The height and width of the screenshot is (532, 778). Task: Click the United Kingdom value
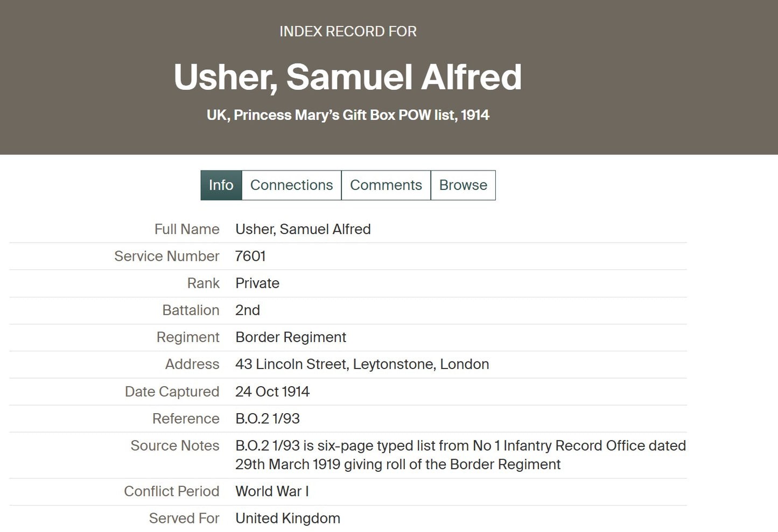[x=288, y=518]
